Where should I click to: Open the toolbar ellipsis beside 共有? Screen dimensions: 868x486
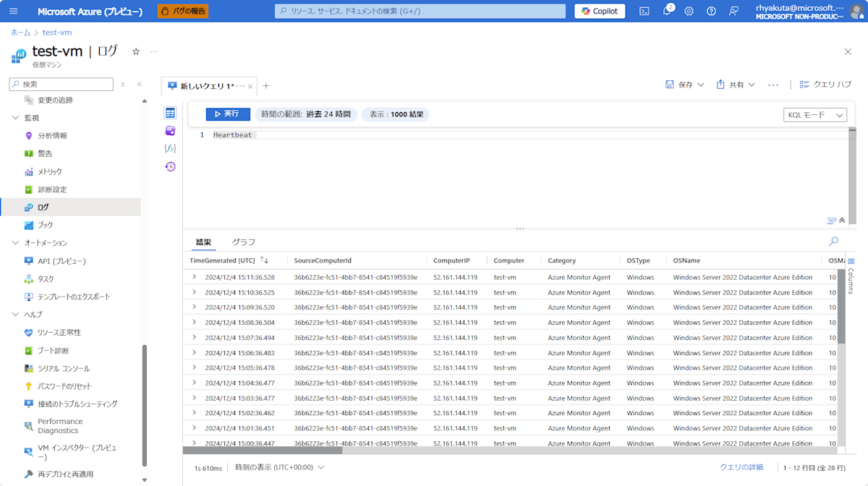(x=773, y=85)
